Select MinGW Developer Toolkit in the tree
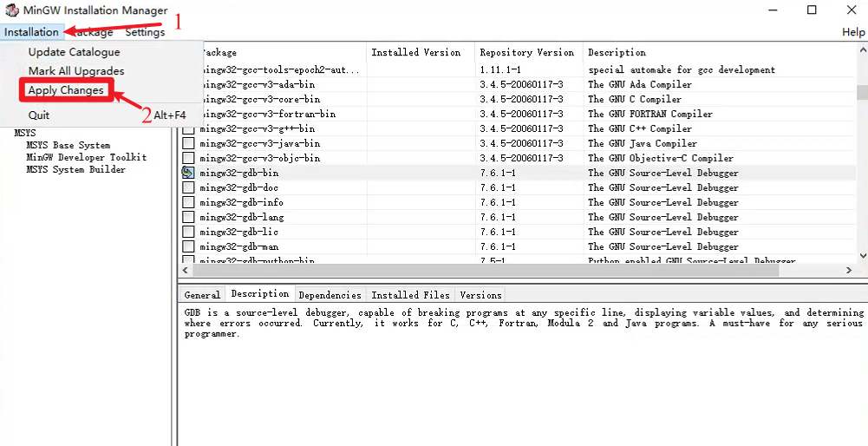The width and height of the screenshot is (868, 446). [87, 157]
